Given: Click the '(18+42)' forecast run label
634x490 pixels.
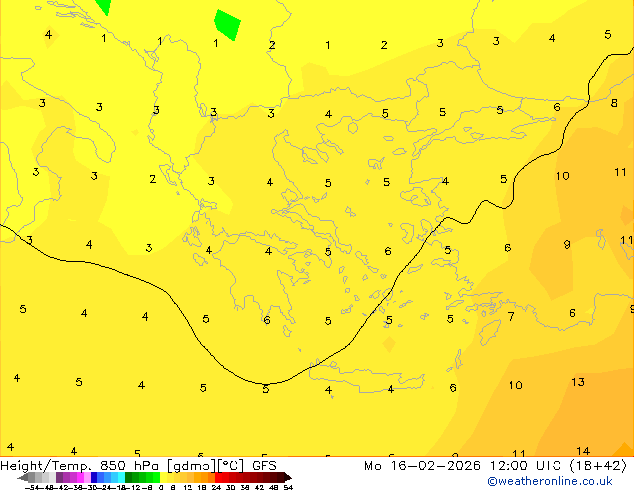Looking at the screenshot, I should [x=598, y=466].
